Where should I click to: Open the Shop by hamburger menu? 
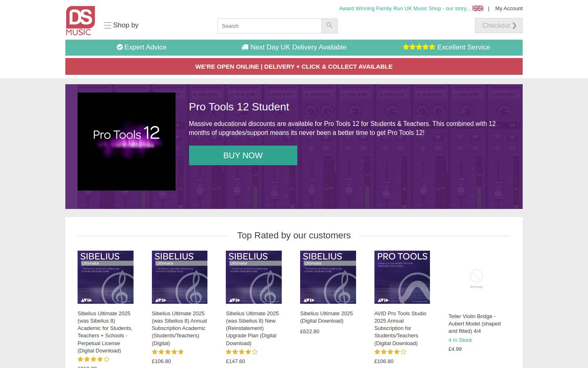point(121,25)
